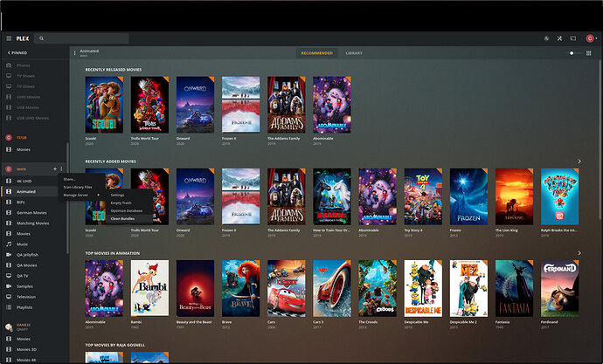
Task: Click the cast to device icon
Action: (573, 38)
